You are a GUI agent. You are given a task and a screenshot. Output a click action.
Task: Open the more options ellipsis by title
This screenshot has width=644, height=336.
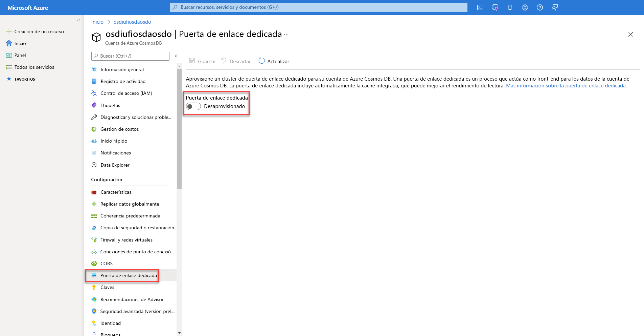pos(286,34)
